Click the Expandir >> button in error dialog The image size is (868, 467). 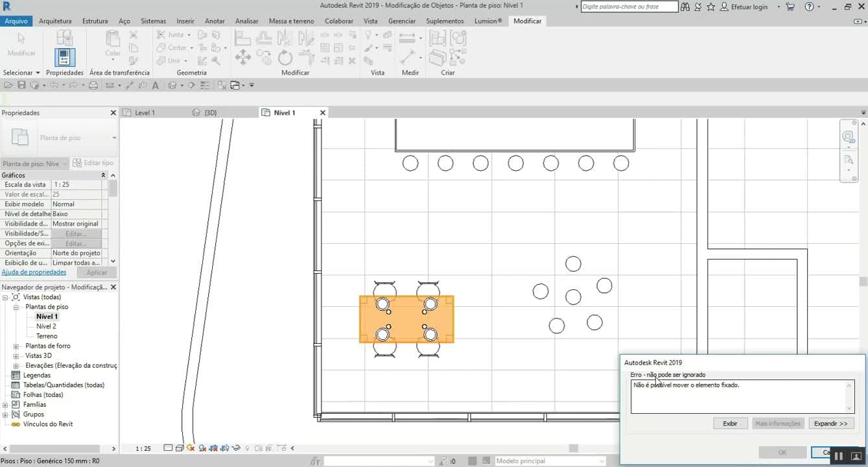pos(830,424)
